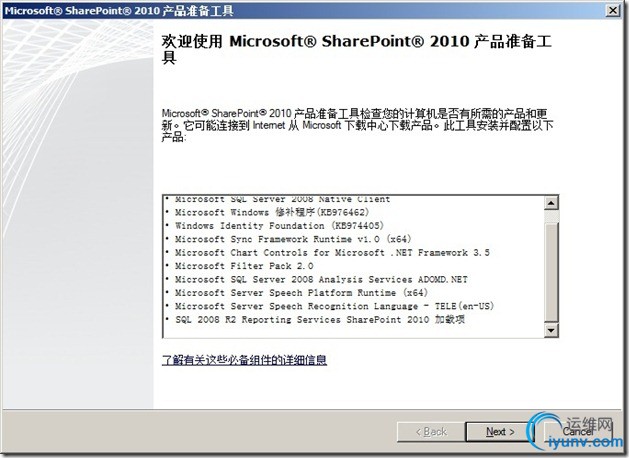
Task: Select 'Speech Recognition Language - TELE(en-US)' entry
Action: tap(334, 306)
